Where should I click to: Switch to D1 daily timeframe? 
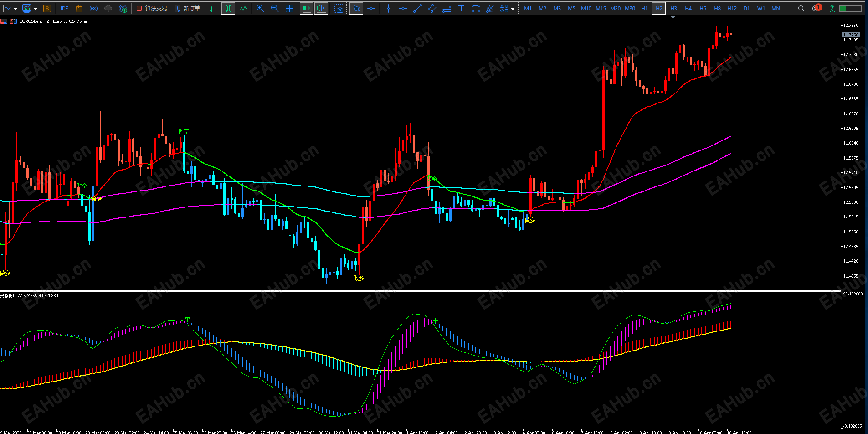746,8
